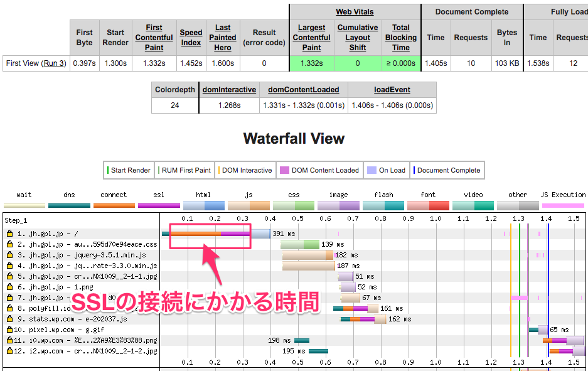Screen dimensions: 588x371
Task: Click the lock icon next to polyfill.io request
Action: tap(10, 308)
